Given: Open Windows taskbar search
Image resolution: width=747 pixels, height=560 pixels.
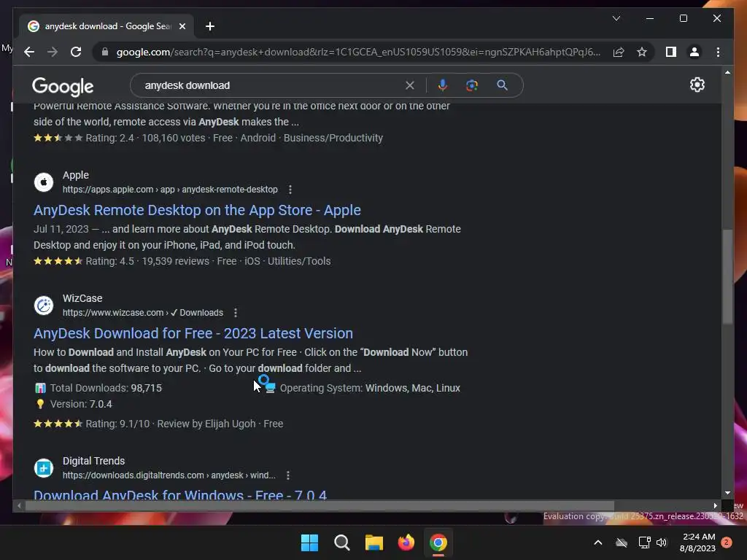Looking at the screenshot, I should [341, 542].
